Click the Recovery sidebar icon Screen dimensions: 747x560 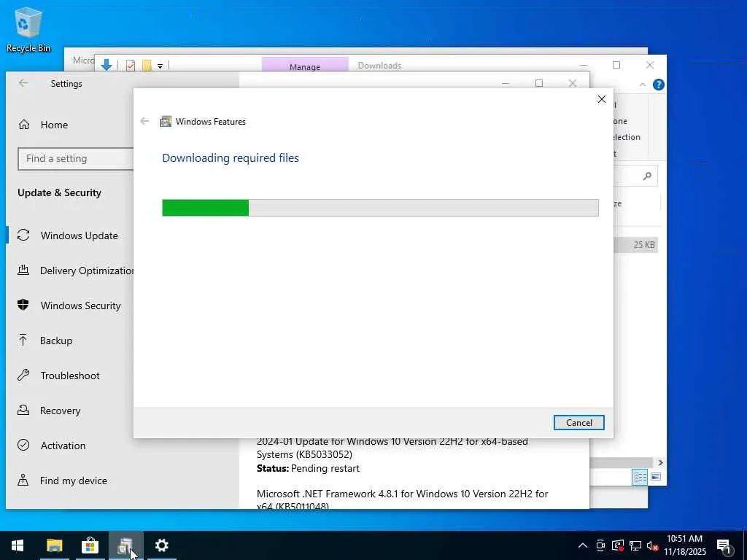click(x=23, y=410)
